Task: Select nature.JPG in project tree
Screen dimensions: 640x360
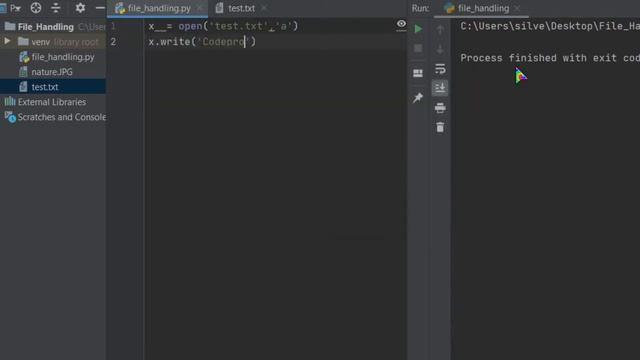Action: (x=53, y=72)
